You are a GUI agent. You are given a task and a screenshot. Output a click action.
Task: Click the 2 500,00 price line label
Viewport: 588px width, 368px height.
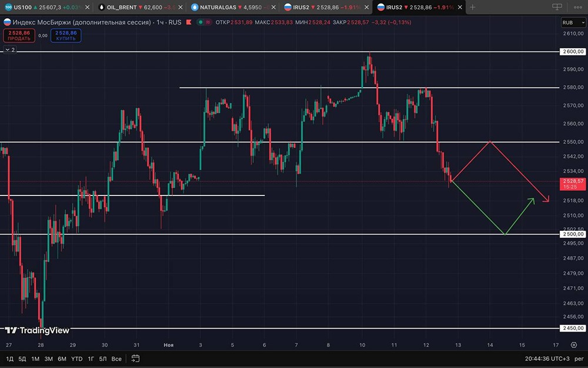(x=572, y=234)
